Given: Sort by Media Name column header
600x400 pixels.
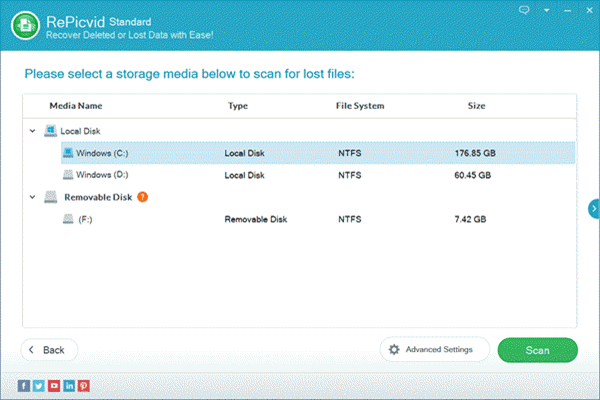Looking at the screenshot, I should pos(76,106).
